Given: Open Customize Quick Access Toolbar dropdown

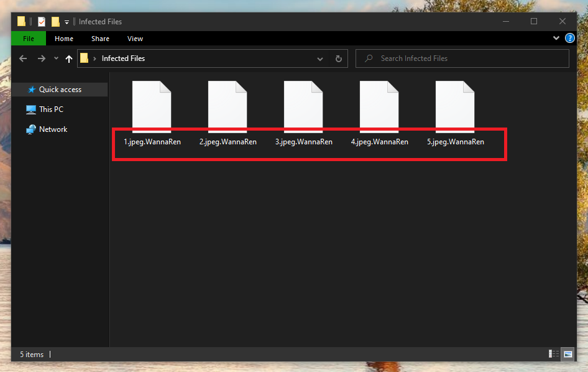Looking at the screenshot, I should tap(67, 22).
